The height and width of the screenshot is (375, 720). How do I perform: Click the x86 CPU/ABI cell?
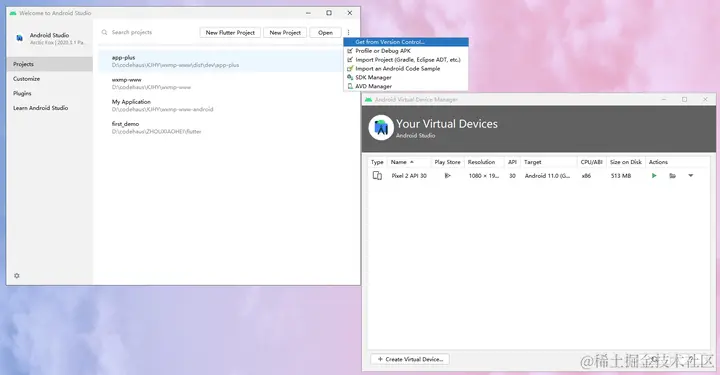(586, 176)
